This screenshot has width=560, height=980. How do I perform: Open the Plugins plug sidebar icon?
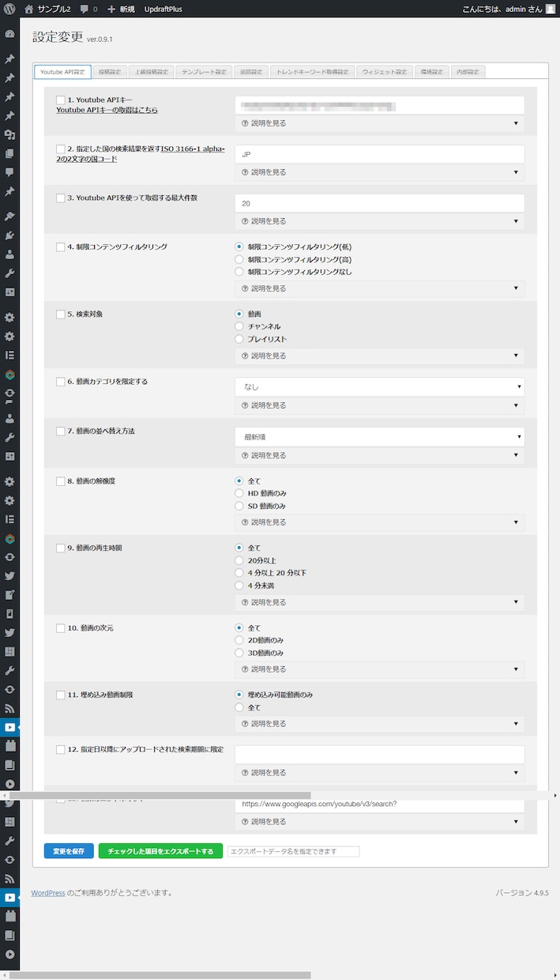[9, 235]
